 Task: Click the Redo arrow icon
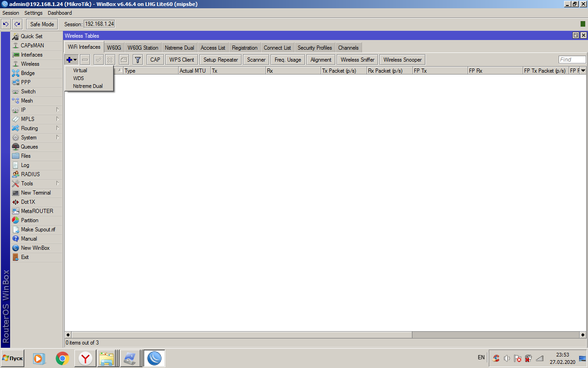coord(17,24)
